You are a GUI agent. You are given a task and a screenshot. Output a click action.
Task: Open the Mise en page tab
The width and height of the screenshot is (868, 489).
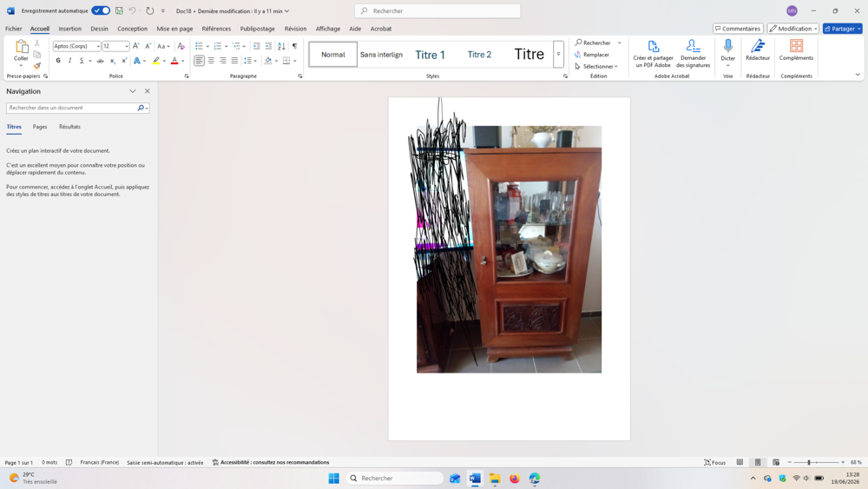[x=174, y=29]
